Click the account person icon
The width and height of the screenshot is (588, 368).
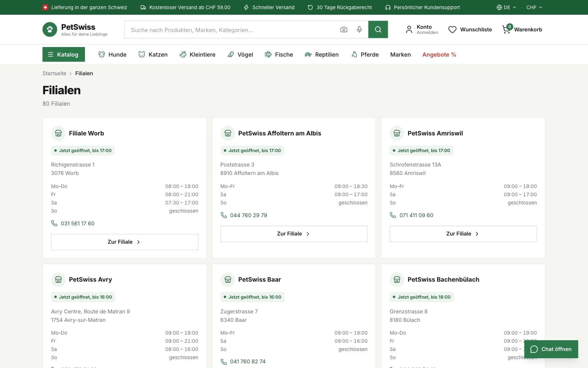pos(409,30)
